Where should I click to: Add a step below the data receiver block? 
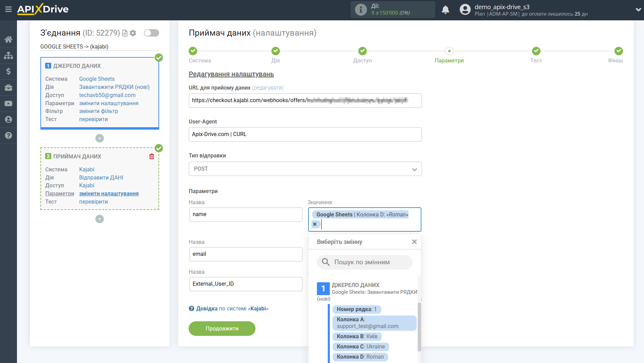pyautogui.click(x=99, y=219)
